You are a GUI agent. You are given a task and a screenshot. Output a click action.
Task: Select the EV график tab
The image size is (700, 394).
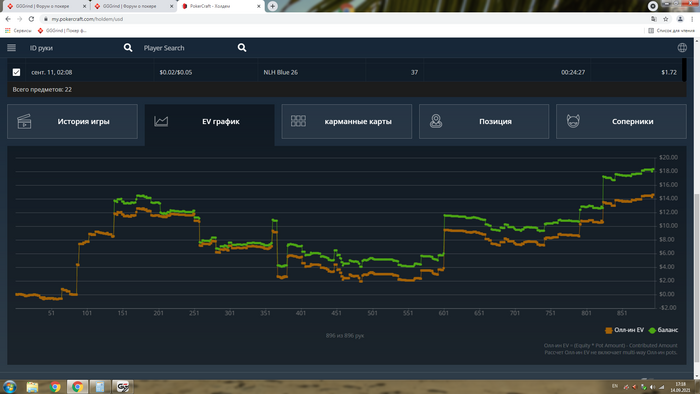pyautogui.click(x=209, y=121)
